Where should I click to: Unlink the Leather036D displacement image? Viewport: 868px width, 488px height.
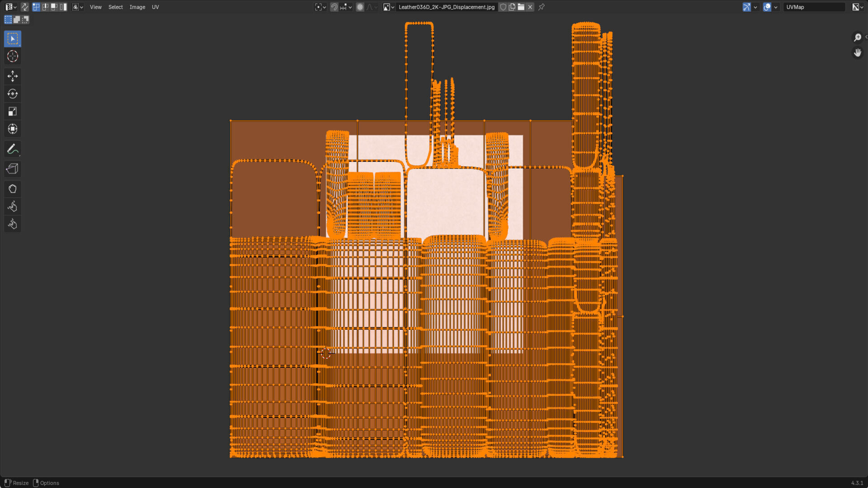pos(530,7)
